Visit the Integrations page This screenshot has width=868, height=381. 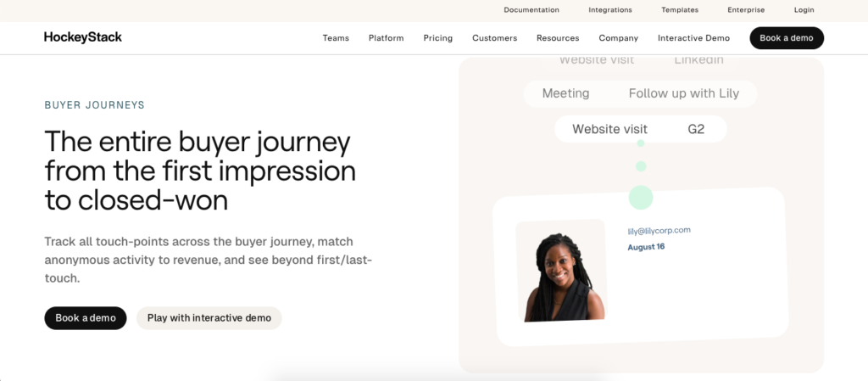[x=610, y=10]
